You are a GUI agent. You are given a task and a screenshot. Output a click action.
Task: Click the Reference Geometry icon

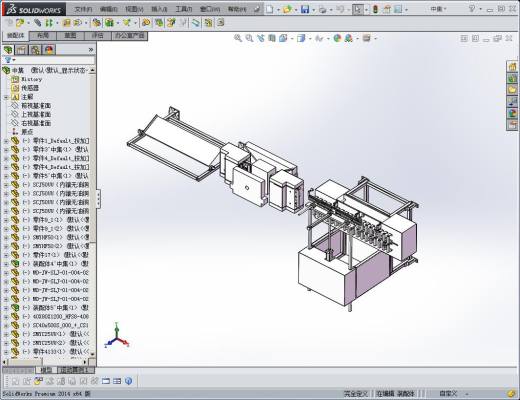(x=127, y=23)
